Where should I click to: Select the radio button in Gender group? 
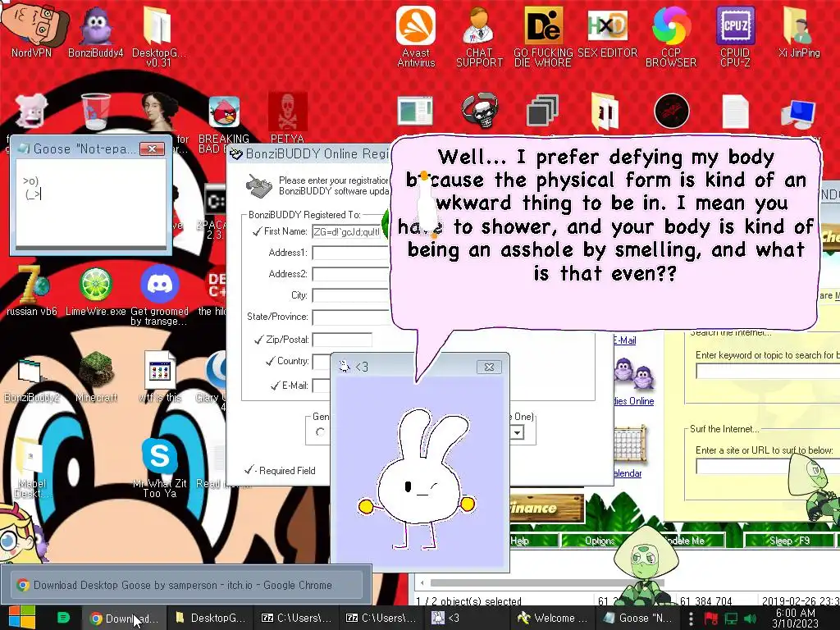(x=320, y=431)
